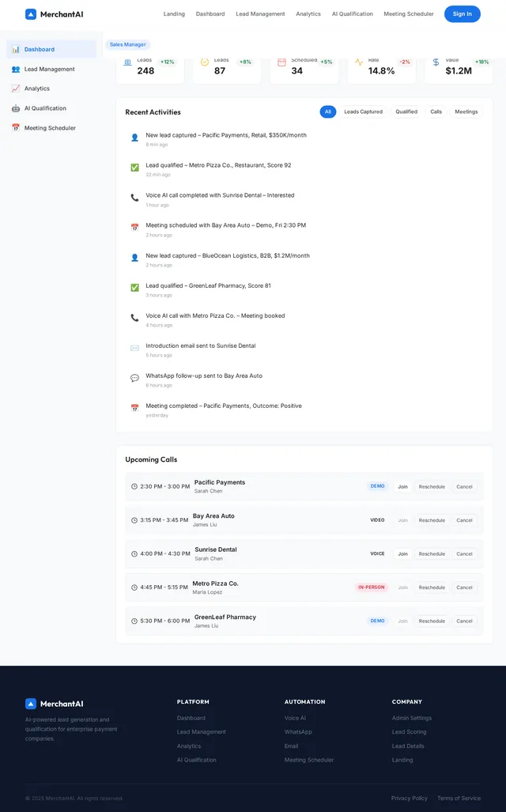Click the Meeting Scheduler calendar icon in sidebar
The width and height of the screenshot is (506, 812).
point(16,128)
